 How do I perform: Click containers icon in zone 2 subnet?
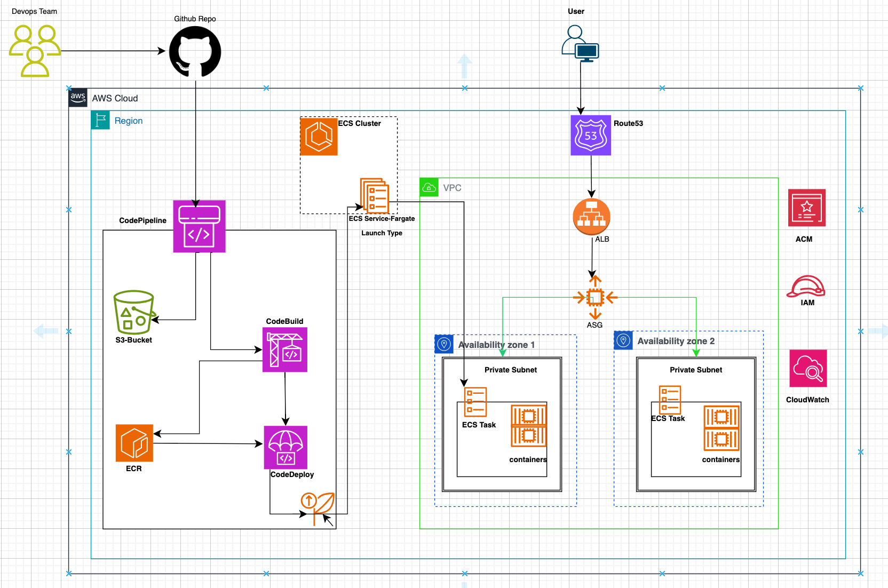(721, 428)
